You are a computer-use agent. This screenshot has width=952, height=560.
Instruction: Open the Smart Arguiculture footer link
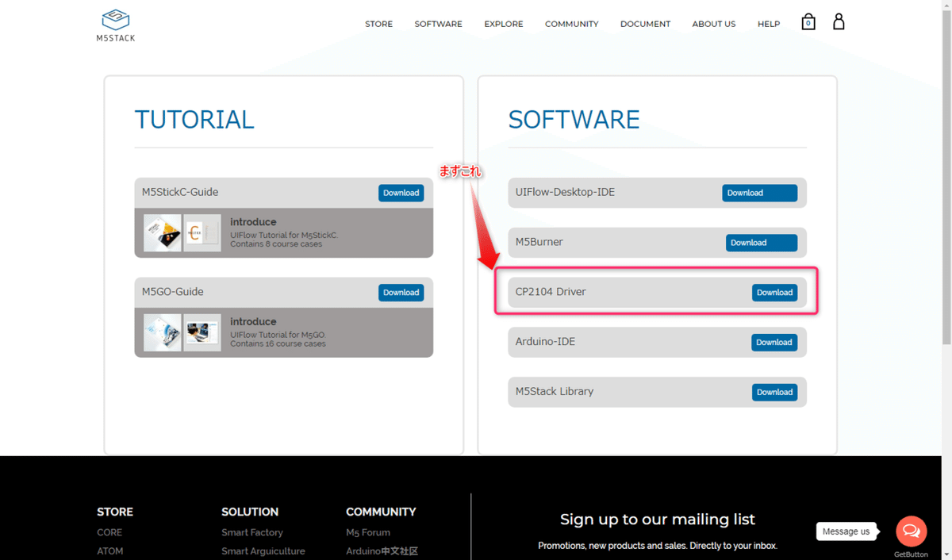(x=263, y=551)
